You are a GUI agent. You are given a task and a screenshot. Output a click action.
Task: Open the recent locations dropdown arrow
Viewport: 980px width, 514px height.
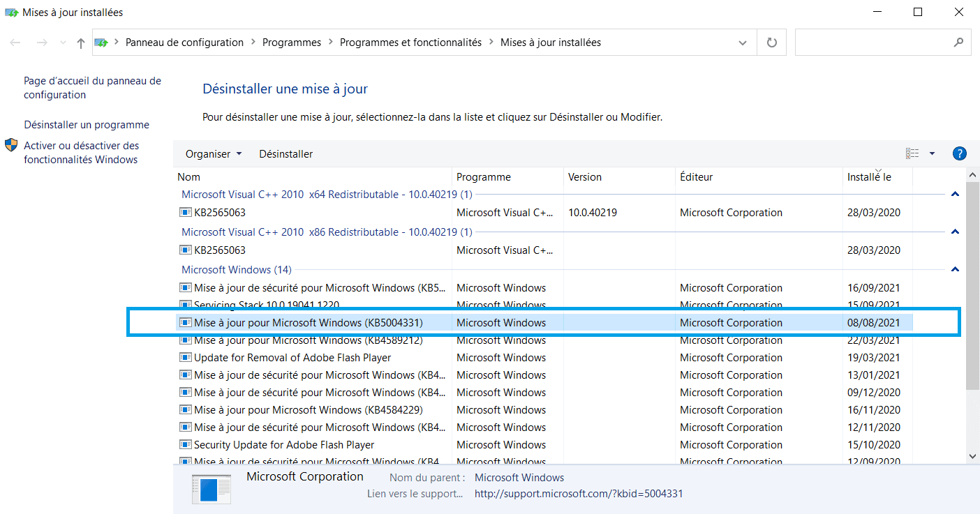[x=63, y=43]
